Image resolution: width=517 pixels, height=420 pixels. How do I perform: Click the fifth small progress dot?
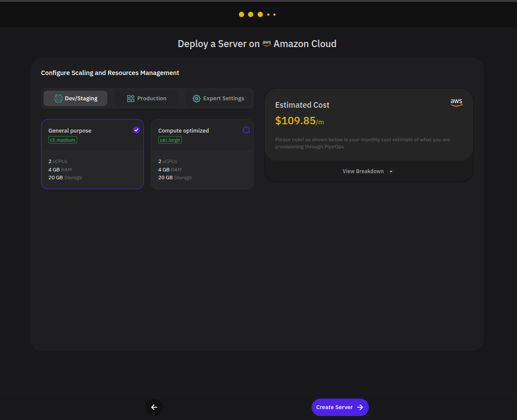(274, 14)
